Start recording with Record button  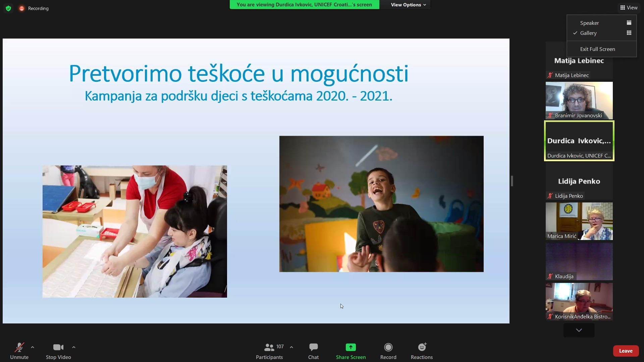click(388, 351)
